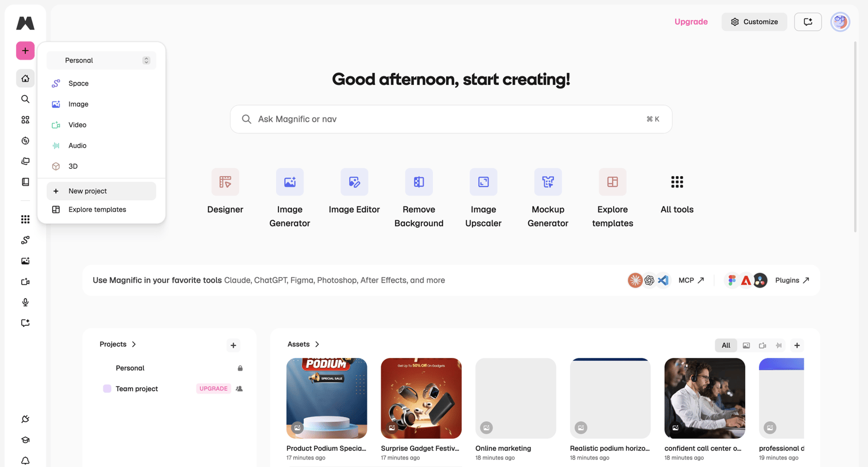Screen dimensions: 868x467
Task: Open the sidebar plug integrations icon
Action: [x=25, y=419]
